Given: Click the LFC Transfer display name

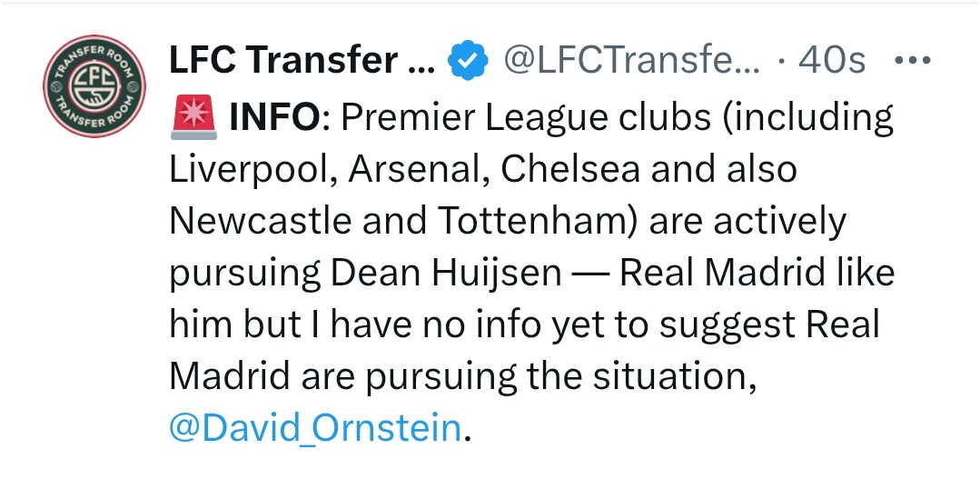Looking at the screenshot, I should (302, 60).
